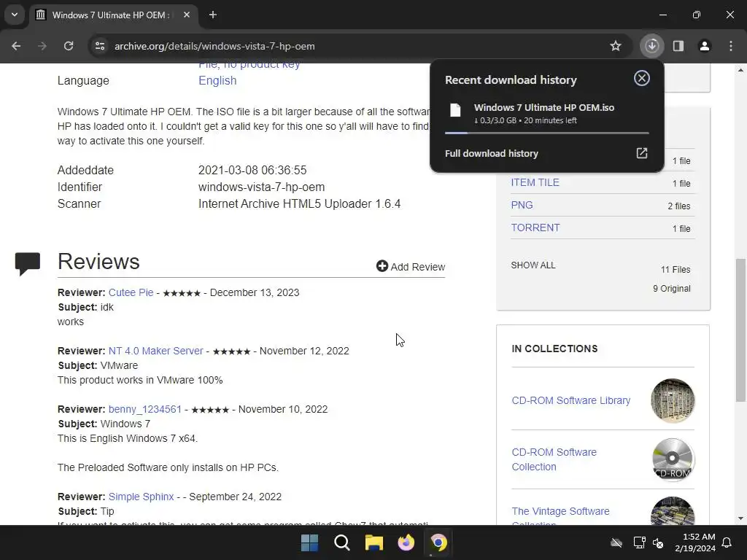The image size is (747, 560).
Task: Open the tab search dropdown arrow
Action: tap(15, 15)
